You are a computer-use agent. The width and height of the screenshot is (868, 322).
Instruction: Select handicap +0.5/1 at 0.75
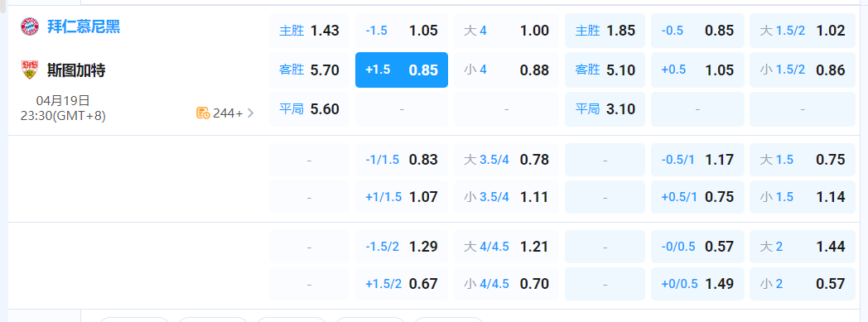coord(697,197)
